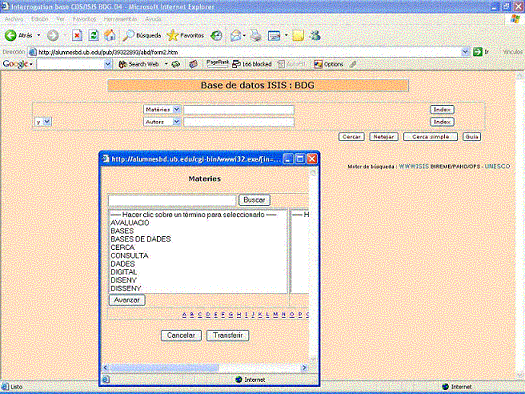This screenshot has height=394, width=525.
Task: Click the Cercar button
Action: click(x=351, y=137)
